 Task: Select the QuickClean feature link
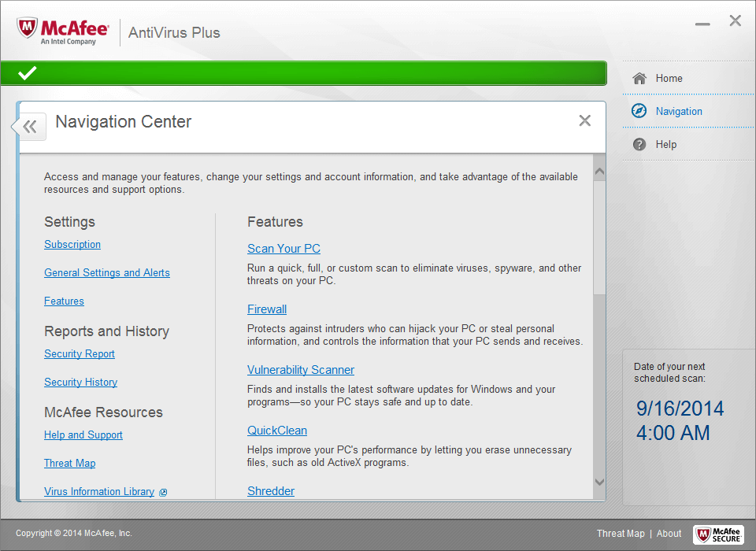277,430
